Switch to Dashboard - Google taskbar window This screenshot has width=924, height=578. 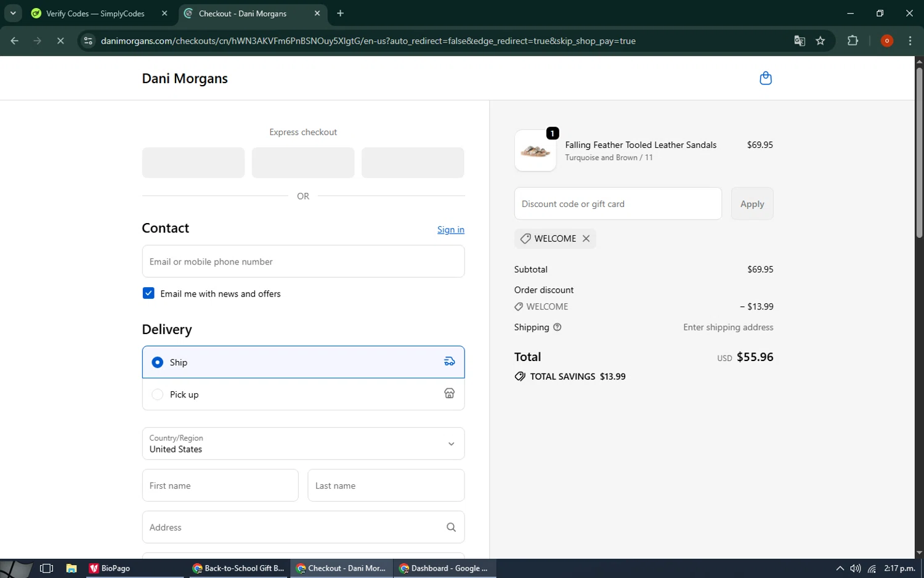tap(444, 568)
